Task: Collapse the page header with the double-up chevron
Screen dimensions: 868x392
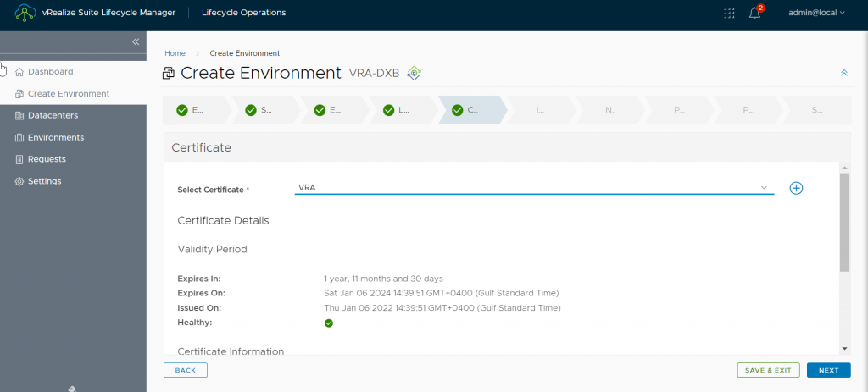Action: coord(843,73)
